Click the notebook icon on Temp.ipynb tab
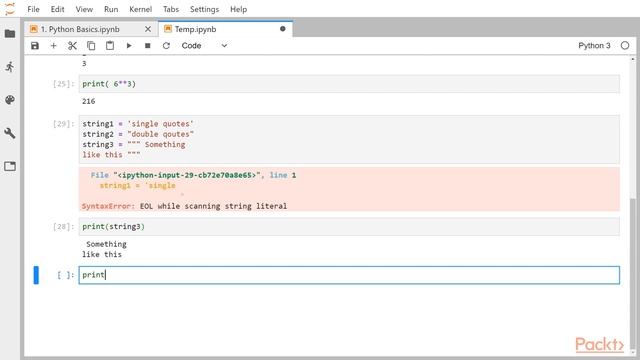The width and height of the screenshot is (640, 360). click(x=167, y=29)
